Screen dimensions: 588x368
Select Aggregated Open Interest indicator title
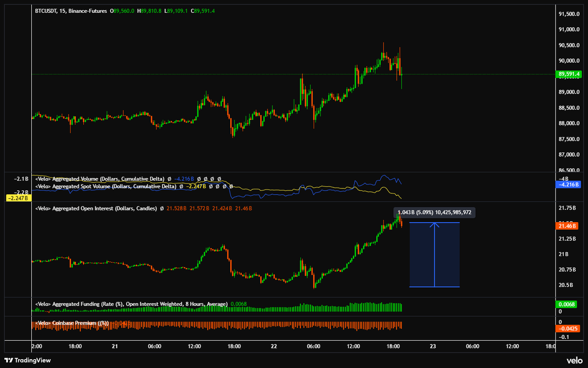coord(96,209)
